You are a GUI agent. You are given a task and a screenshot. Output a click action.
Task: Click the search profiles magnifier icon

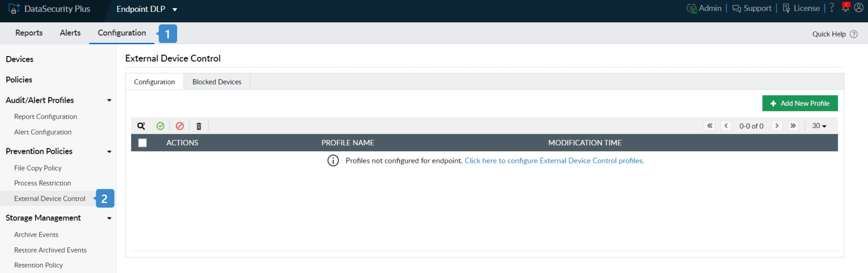click(141, 126)
